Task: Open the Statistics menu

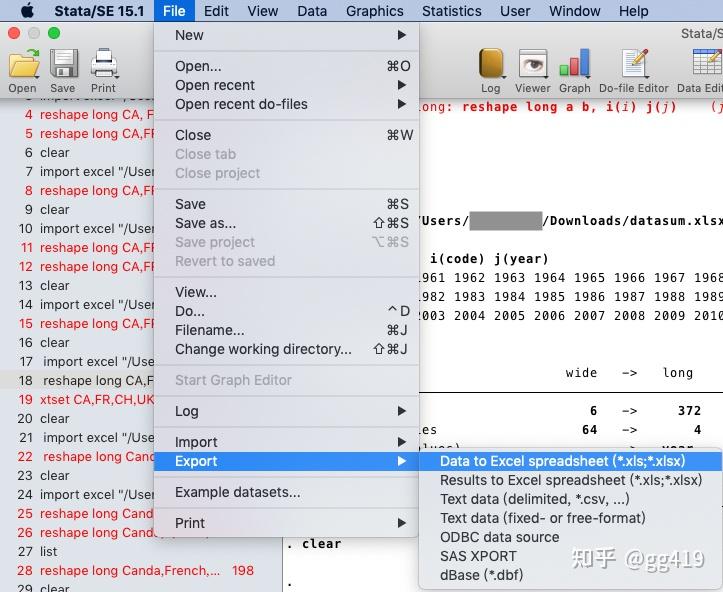Action: (x=451, y=11)
